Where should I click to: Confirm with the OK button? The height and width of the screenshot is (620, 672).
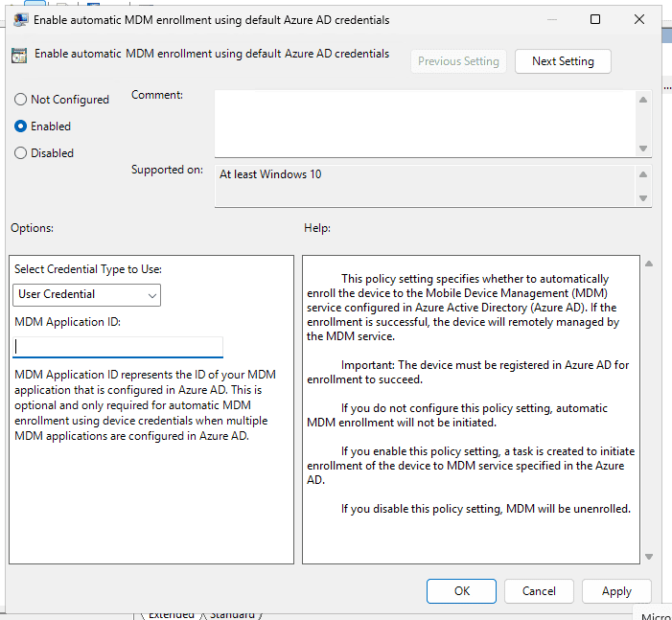coord(461,591)
